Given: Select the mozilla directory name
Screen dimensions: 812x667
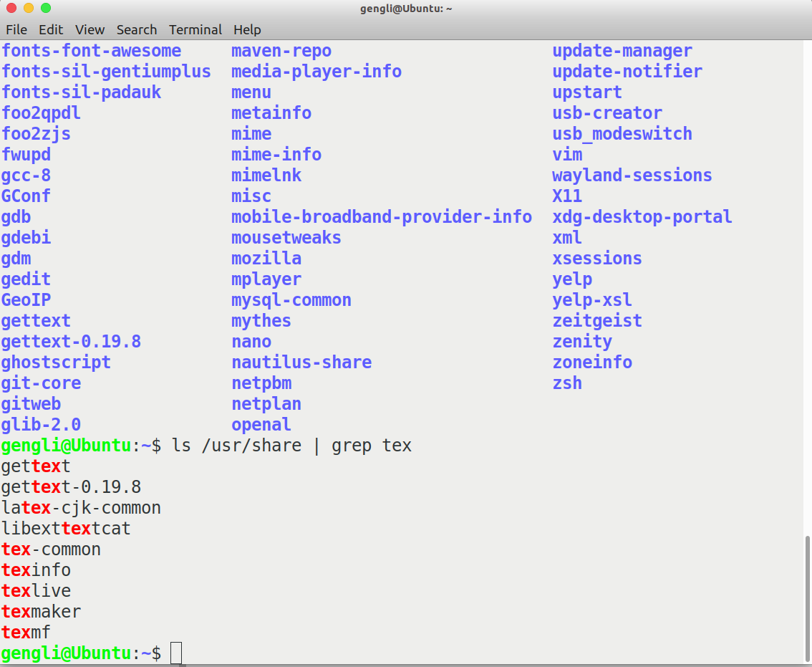Looking at the screenshot, I should [266, 258].
